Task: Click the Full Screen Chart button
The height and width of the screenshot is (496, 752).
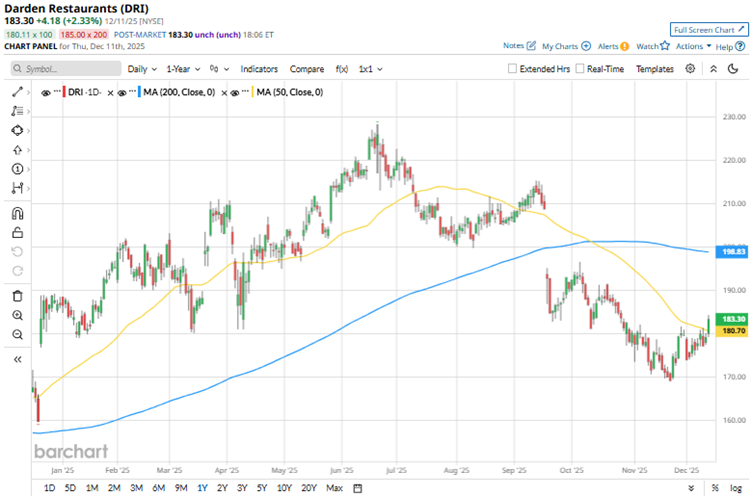Action: (708, 30)
